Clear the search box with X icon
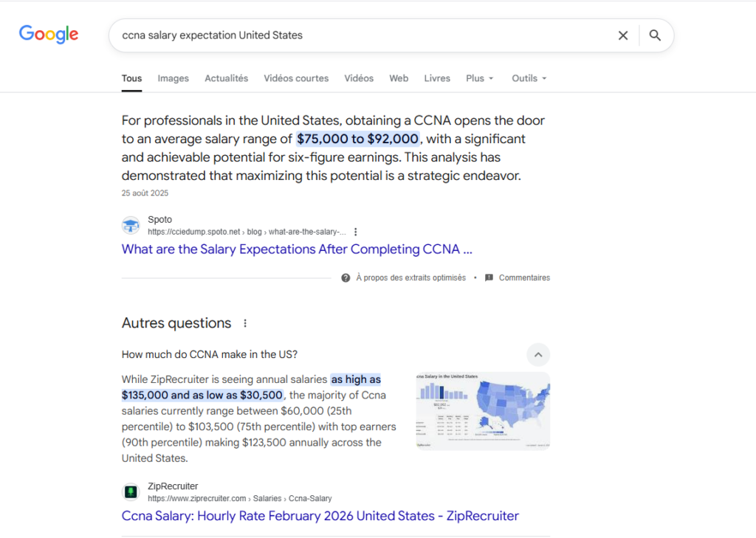 623,35
